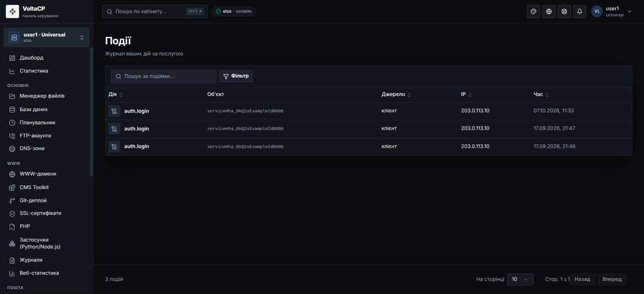Image resolution: width=644 pixels, height=294 pixels.
Task: Open Журнали in the sidebar
Action: 46,260
